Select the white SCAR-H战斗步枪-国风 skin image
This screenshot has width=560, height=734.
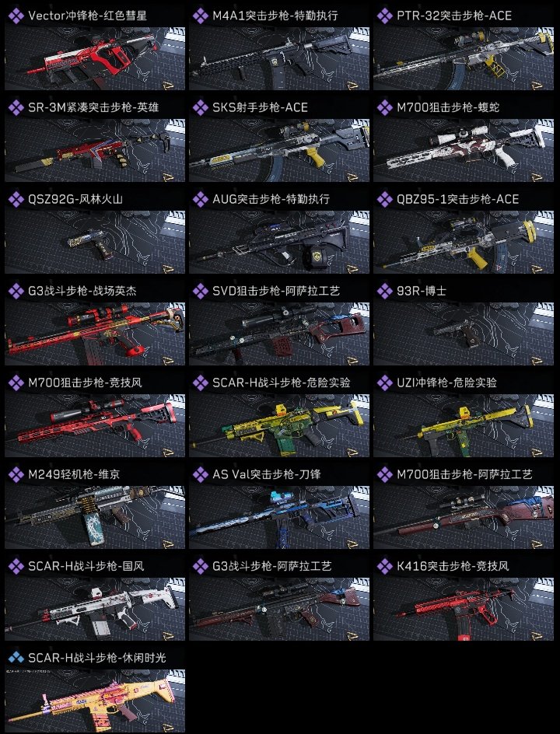(95, 609)
